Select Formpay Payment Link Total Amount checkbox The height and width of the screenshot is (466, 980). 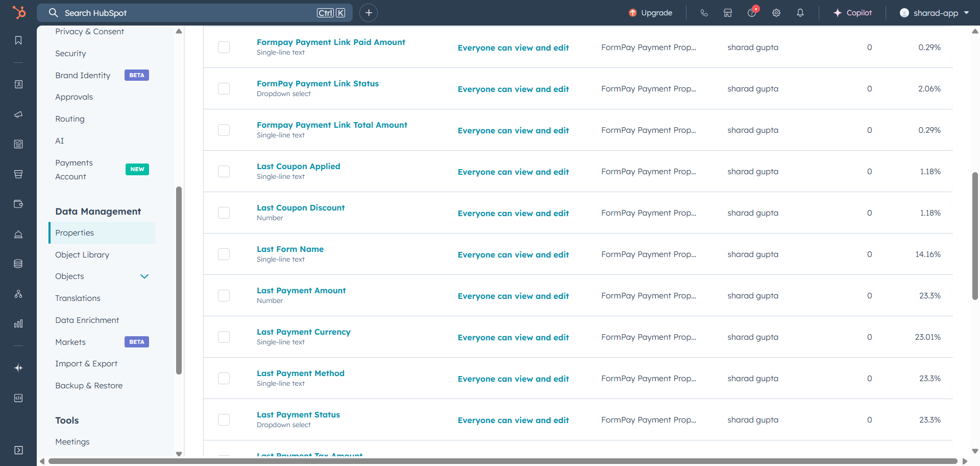[224, 130]
